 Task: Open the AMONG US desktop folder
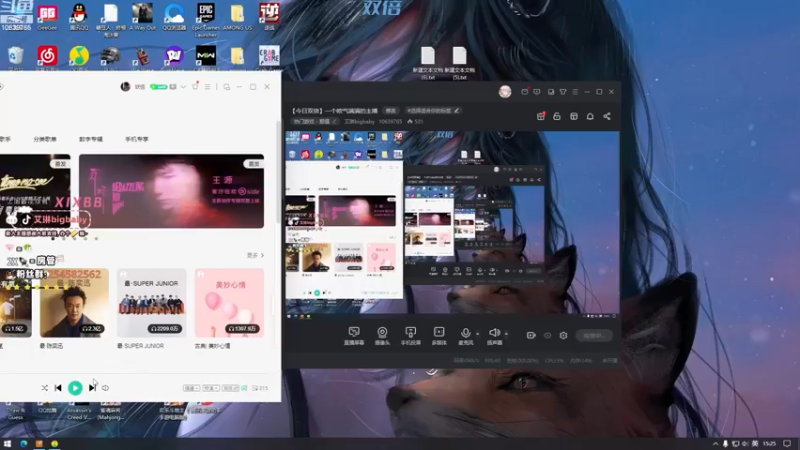237,18
